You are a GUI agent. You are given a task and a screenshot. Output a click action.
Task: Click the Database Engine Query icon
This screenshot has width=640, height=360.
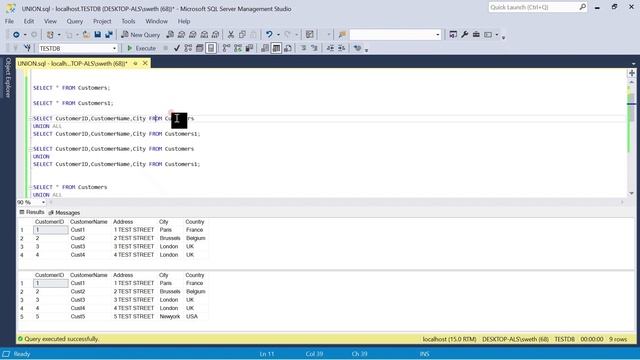[170, 35]
